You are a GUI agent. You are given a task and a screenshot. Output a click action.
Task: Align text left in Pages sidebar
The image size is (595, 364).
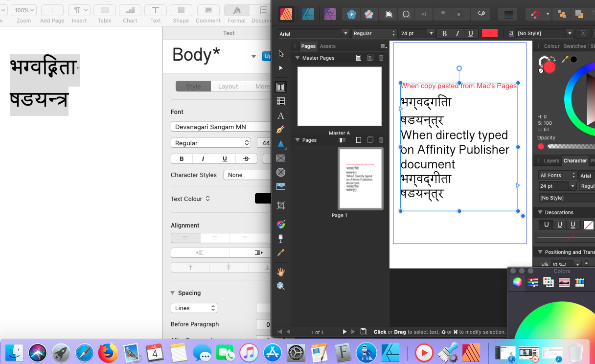[x=185, y=238]
